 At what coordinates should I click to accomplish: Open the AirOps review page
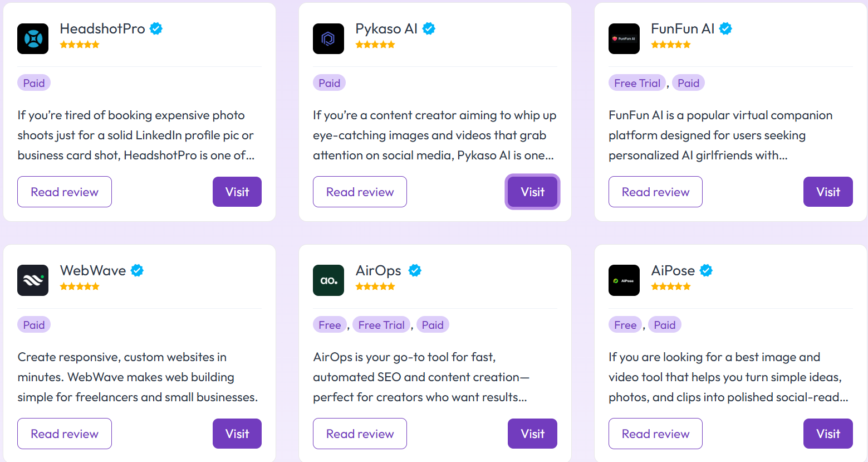360,434
